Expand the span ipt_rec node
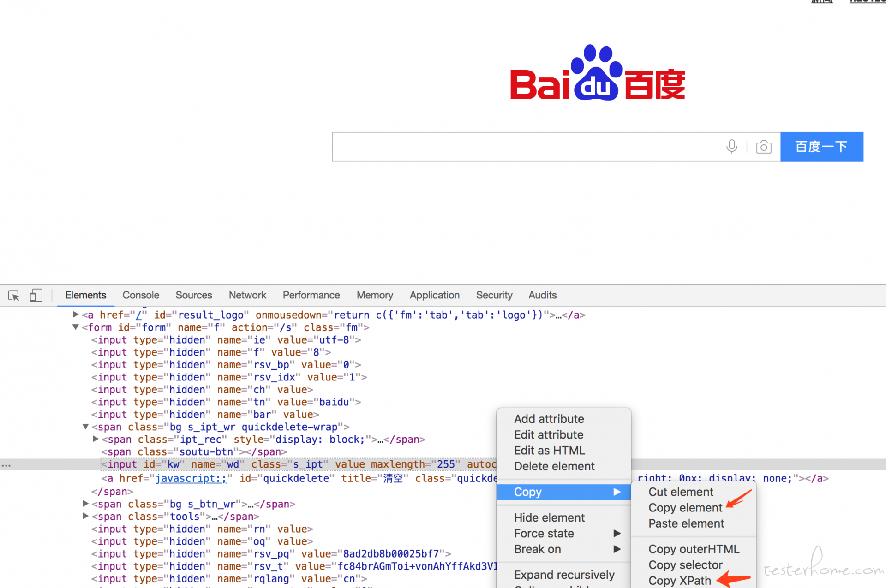The height and width of the screenshot is (588, 886). pos(96,439)
